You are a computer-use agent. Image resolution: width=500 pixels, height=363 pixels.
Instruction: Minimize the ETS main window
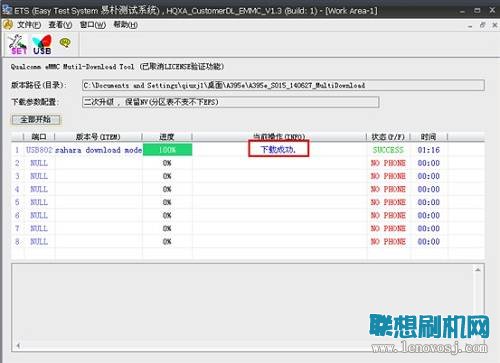coord(462,11)
